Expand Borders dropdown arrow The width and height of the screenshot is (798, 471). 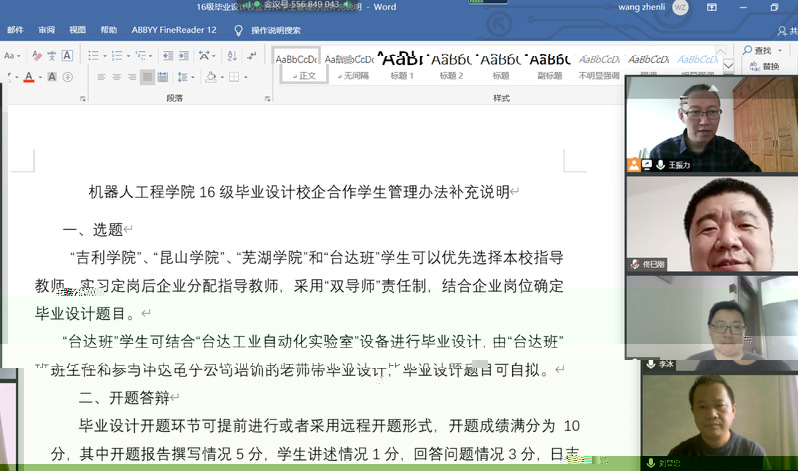[245, 77]
